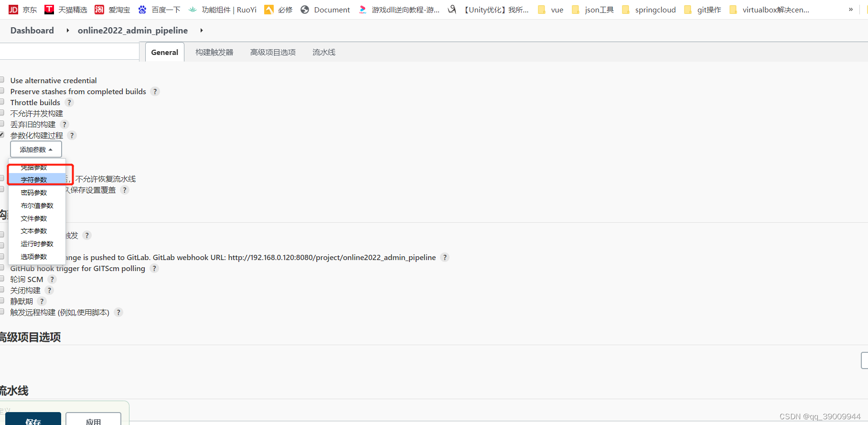Show help for 静默期
Viewport: 868px width, 425px height.
(x=42, y=301)
